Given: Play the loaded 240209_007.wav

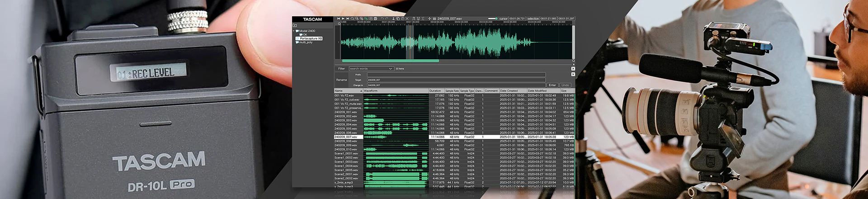Looking at the screenshot, I should click(343, 19).
